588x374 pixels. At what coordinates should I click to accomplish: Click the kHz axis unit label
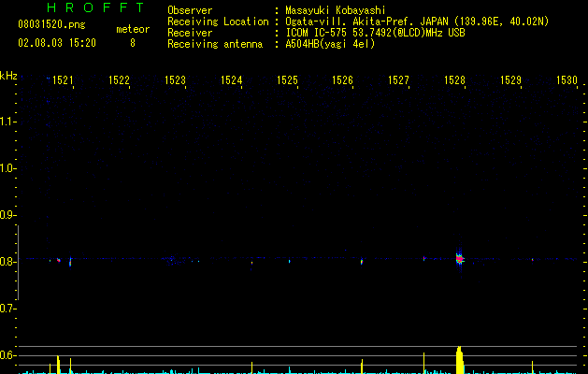coord(8,76)
